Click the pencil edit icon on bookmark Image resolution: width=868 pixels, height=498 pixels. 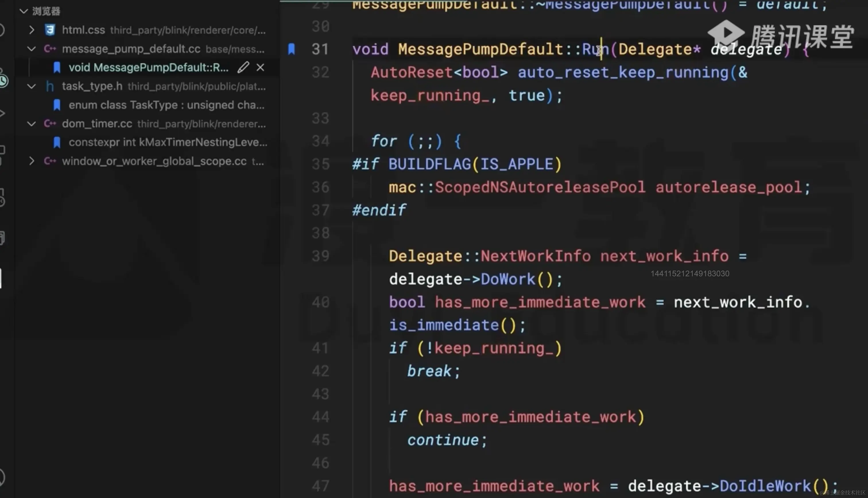[x=243, y=67]
